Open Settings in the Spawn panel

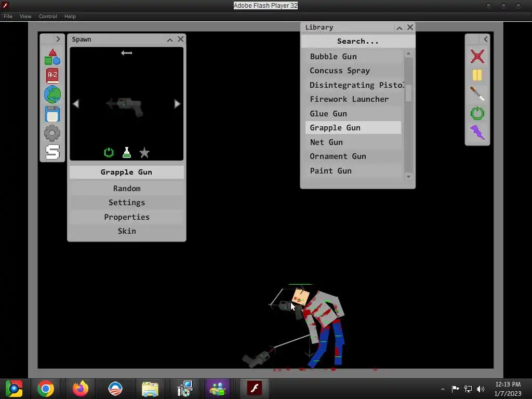127,203
